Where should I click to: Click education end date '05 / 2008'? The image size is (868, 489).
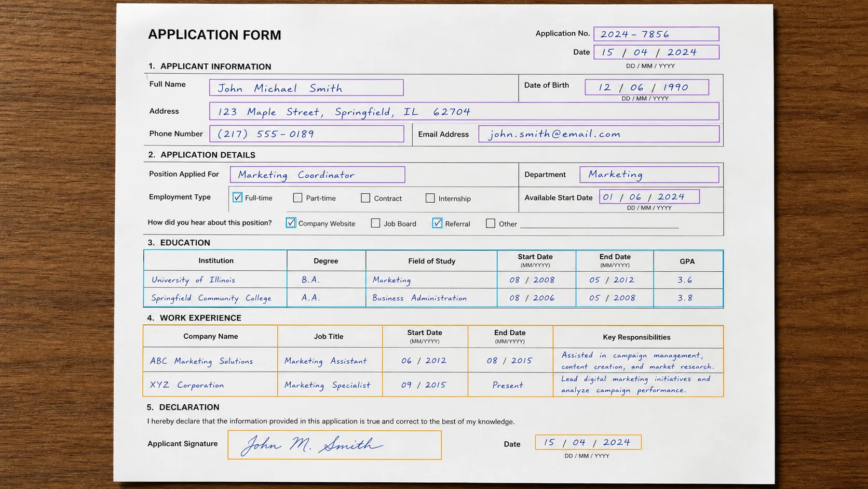615,298
